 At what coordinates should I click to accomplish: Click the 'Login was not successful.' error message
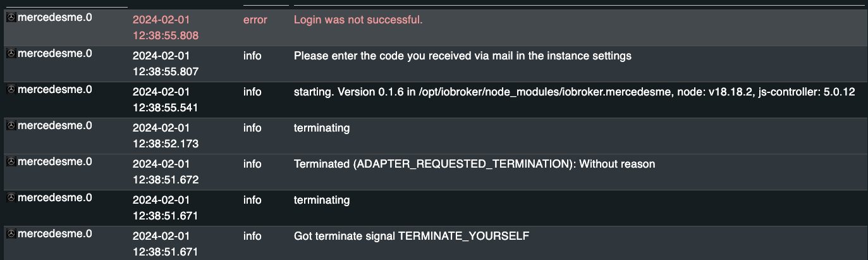pyautogui.click(x=358, y=20)
